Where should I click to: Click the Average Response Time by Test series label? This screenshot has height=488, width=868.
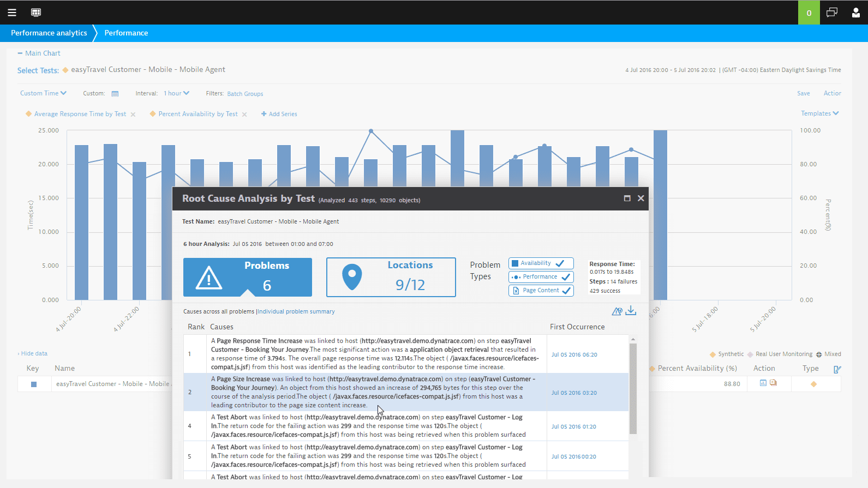(x=80, y=114)
